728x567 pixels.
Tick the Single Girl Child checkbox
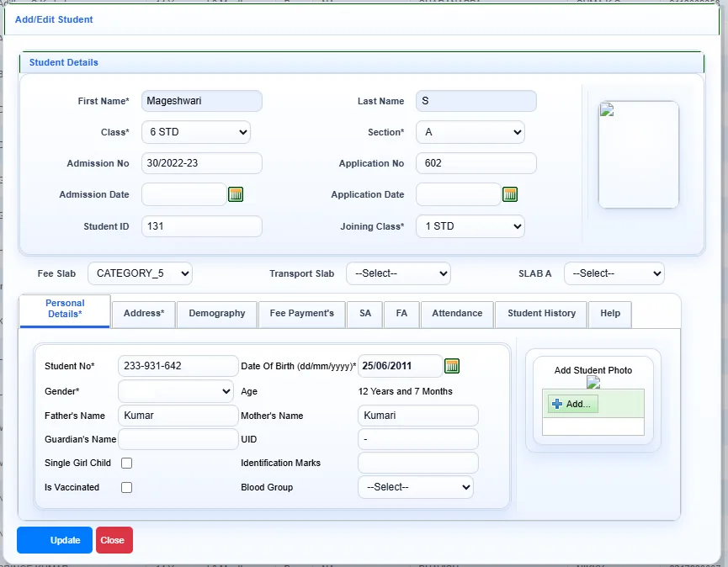tap(126, 463)
